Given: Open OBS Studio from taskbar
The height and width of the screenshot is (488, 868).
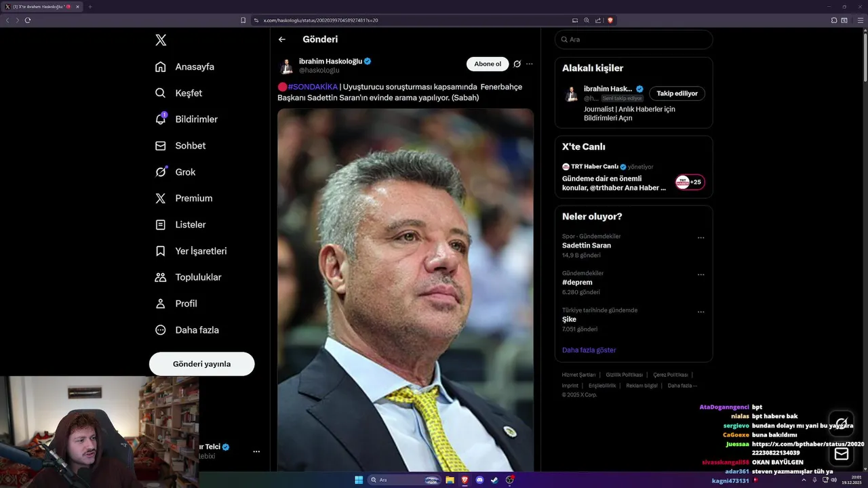Looking at the screenshot, I should pos(509,480).
